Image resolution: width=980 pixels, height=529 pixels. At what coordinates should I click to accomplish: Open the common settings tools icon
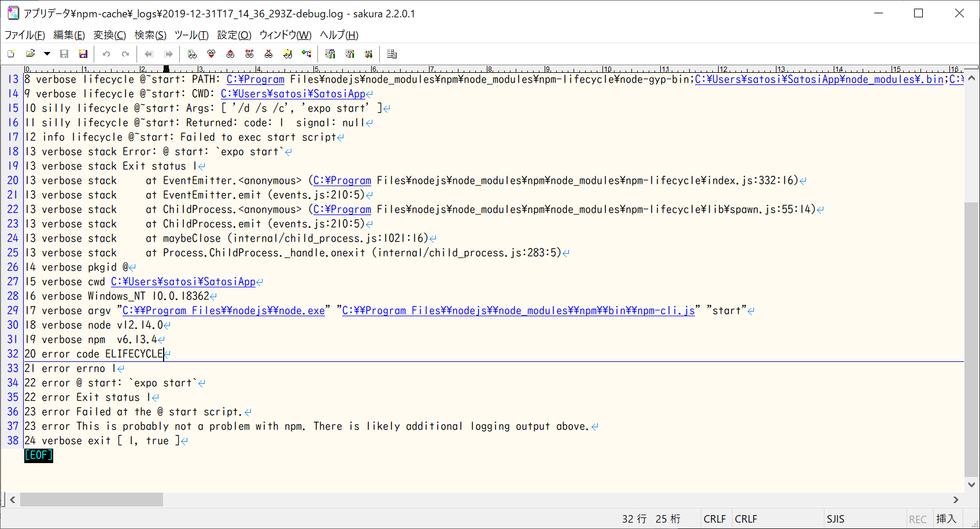click(x=369, y=54)
